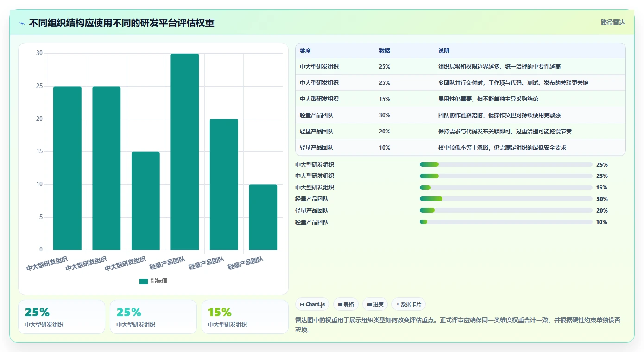
Task: Click the footnote paragraph starting '雷达图中的权重'
Action: pos(458,325)
